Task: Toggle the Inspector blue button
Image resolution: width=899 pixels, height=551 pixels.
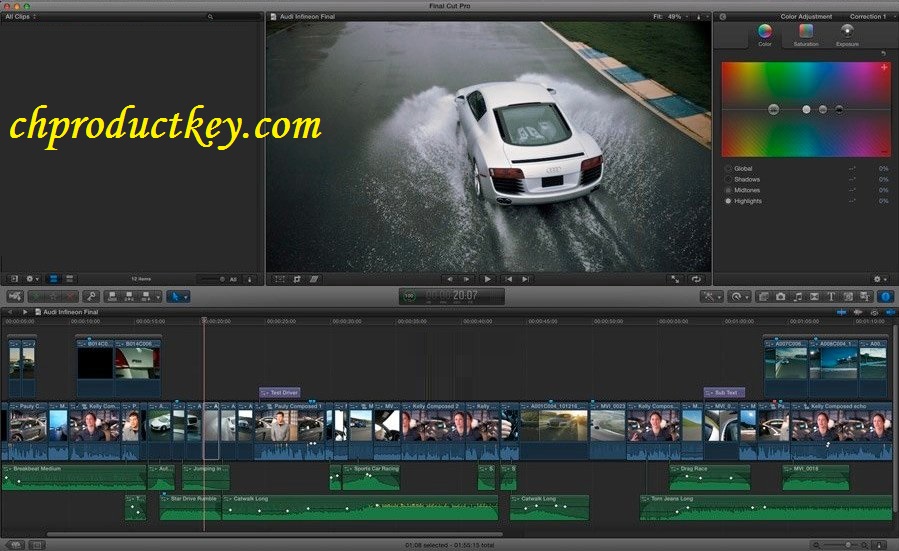Action: [x=886, y=296]
